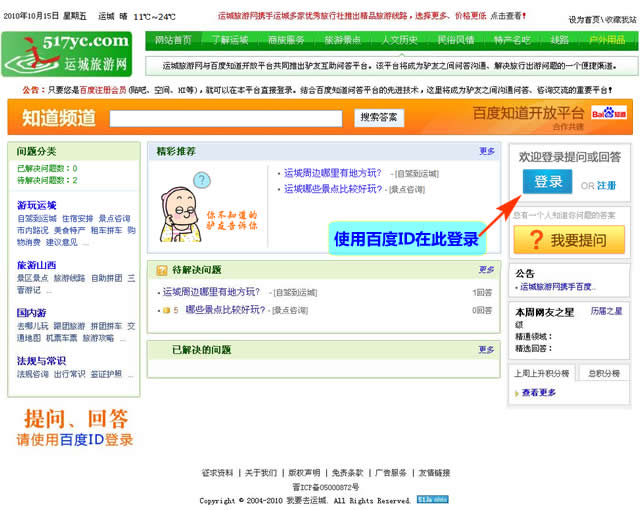Image resolution: width=640 pixels, height=510 pixels.
Task: Open the 特产名吃 nav tab
Action: 512,40
